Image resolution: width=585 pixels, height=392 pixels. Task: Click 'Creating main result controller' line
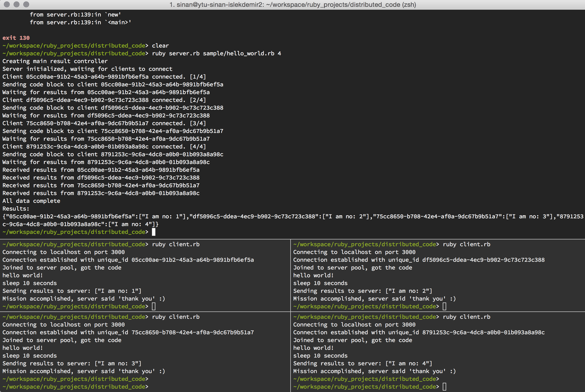tap(55, 61)
